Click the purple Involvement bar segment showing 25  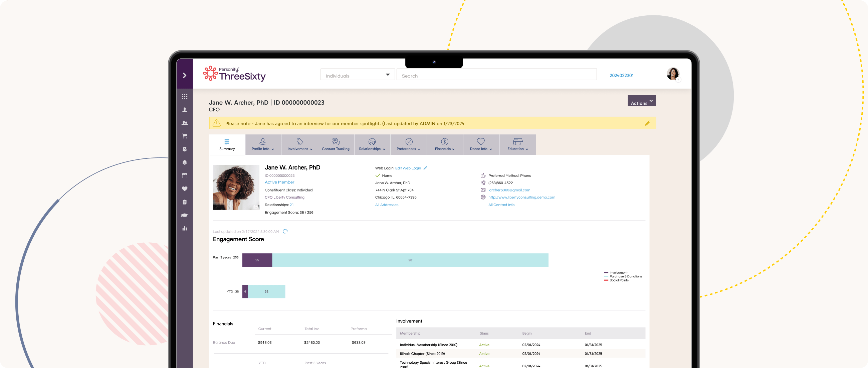(x=257, y=260)
